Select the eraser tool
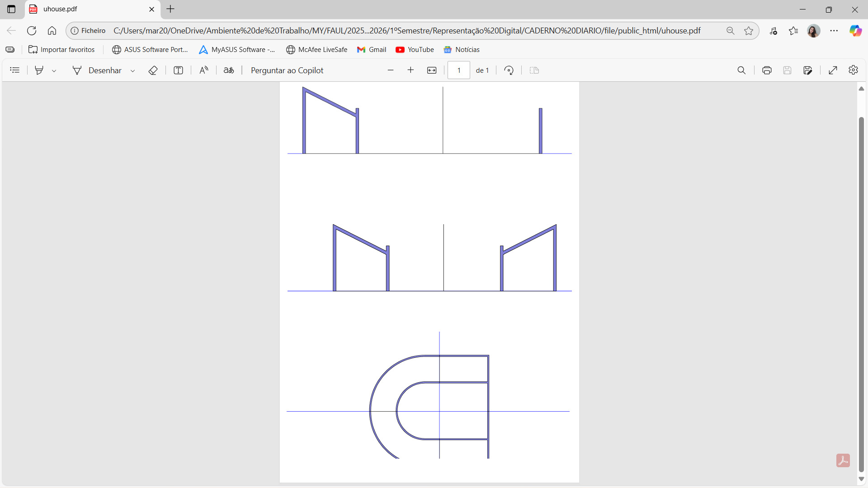The height and width of the screenshot is (488, 868). (x=153, y=70)
